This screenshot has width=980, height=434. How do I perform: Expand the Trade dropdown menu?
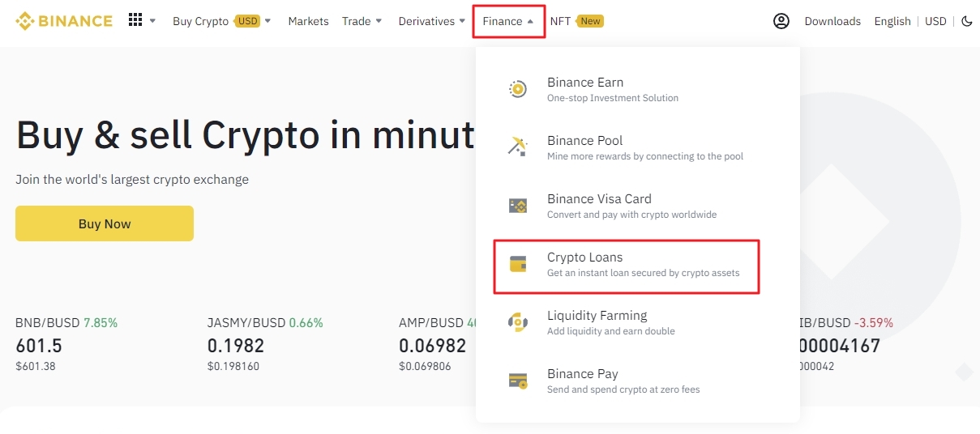pyautogui.click(x=362, y=21)
